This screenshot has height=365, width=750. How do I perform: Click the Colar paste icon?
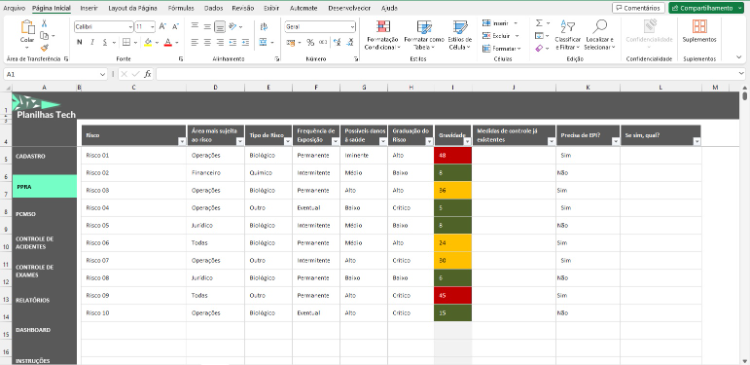point(27,27)
